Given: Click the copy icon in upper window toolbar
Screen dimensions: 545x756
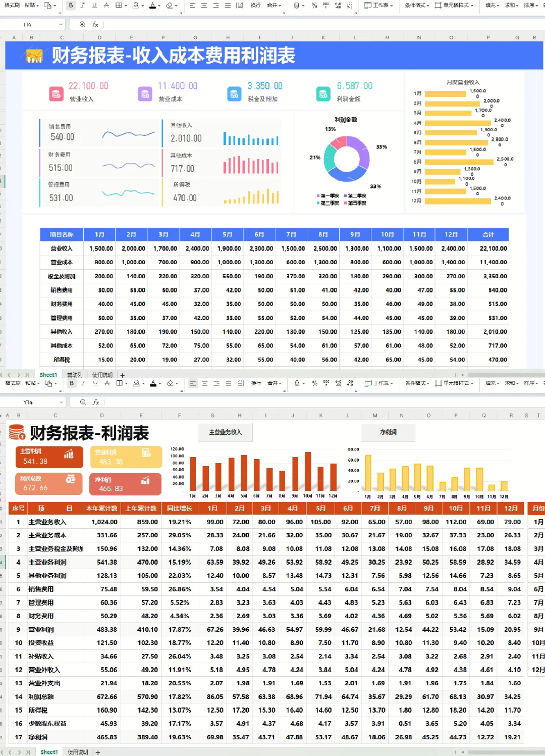Looking at the screenshot, I should [x=48, y=6].
